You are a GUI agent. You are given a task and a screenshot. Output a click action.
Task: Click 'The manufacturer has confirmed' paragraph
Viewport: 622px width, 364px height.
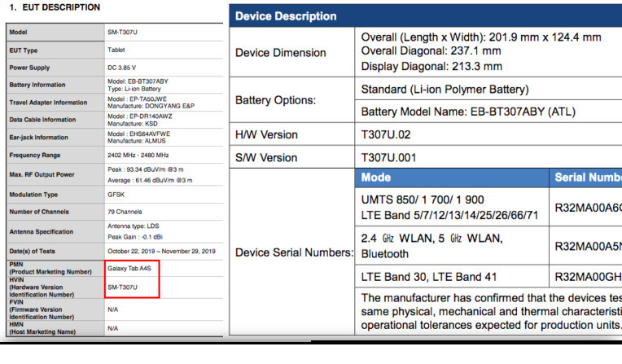coord(492,312)
